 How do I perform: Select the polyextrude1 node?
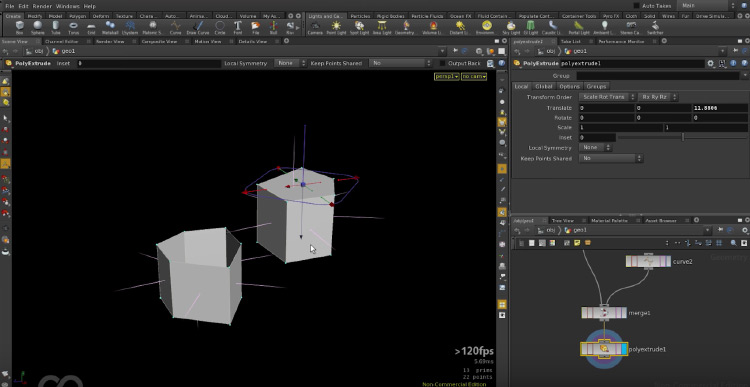pos(604,349)
